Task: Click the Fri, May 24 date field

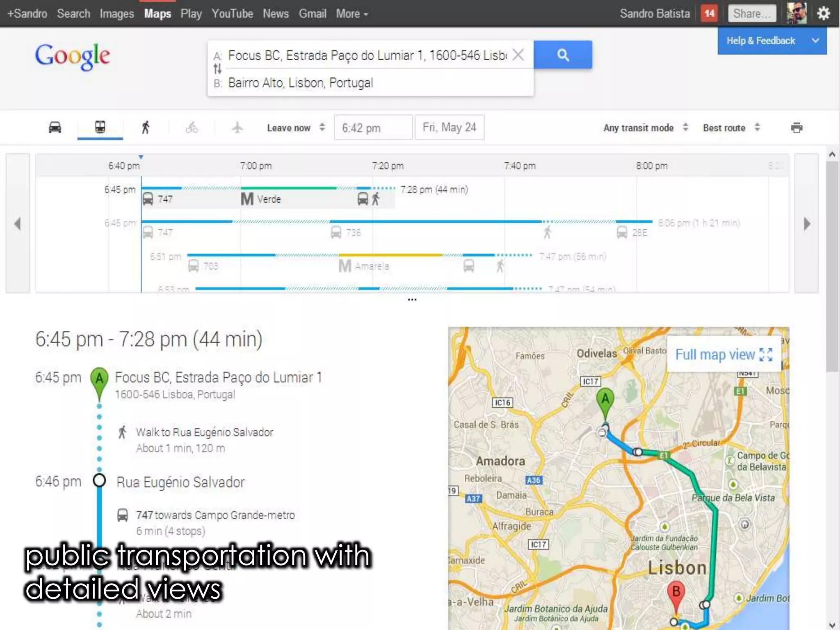Action: point(450,128)
